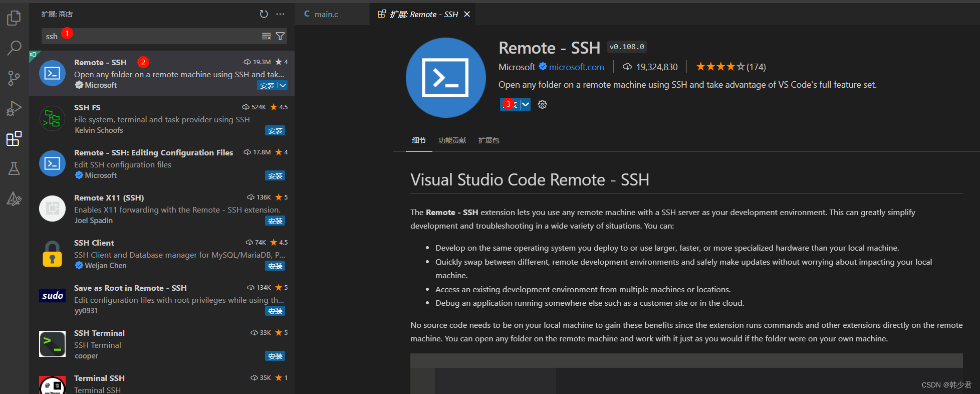Open the extensions panel more actions menu
This screenshot has height=394, width=980.
[281, 14]
